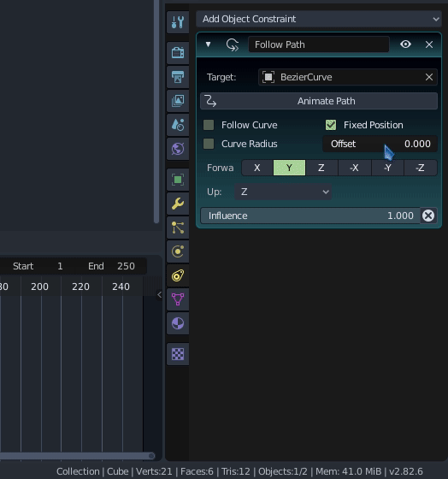The height and width of the screenshot is (479, 448).
Task: Click the Animate Path button
Action: [x=319, y=101]
